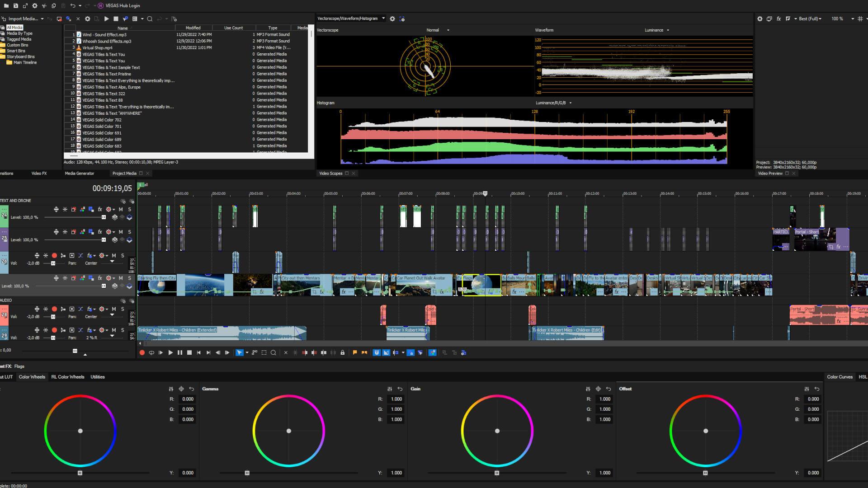This screenshot has width=868, height=488.
Task: Click the search media magnifier icon
Action: point(150,19)
